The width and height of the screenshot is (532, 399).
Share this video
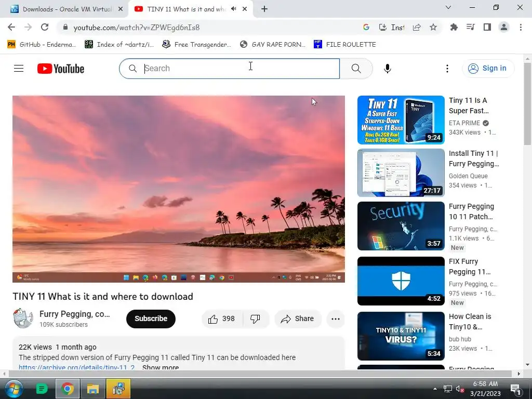298,318
